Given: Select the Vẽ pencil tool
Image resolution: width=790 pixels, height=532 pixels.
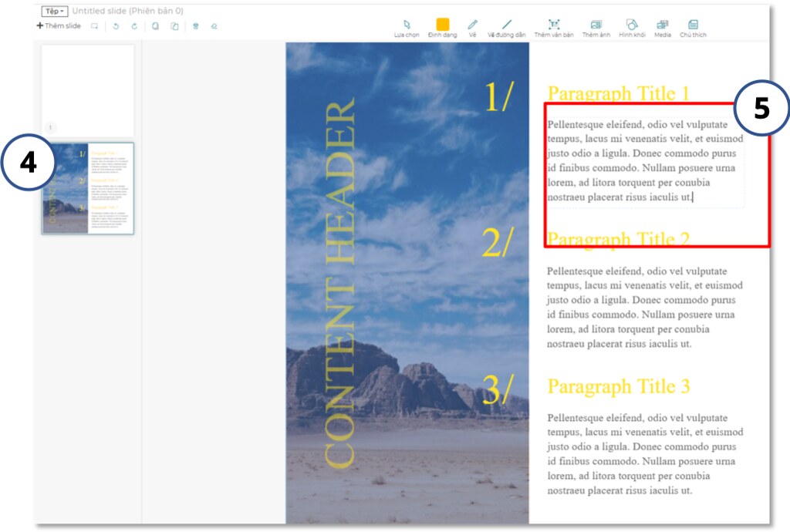Looking at the screenshot, I should (x=472, y=25).
